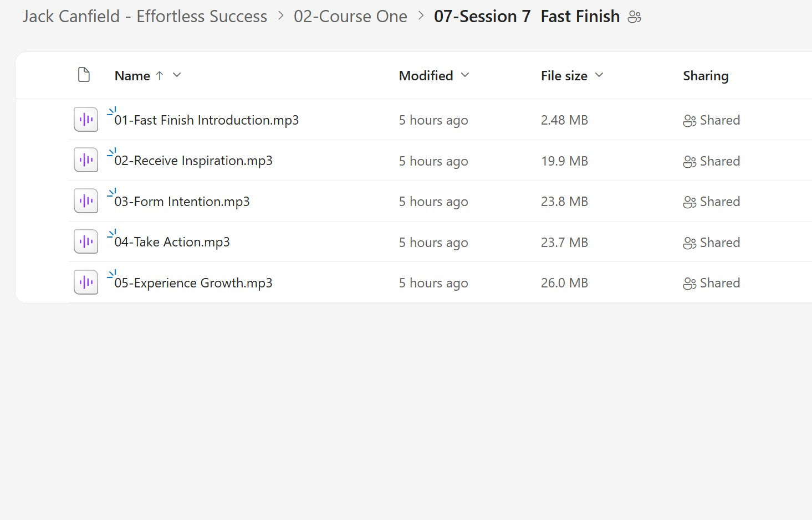Select the 04-Take Action.mp3 file name
This screenshot has height=520, width=812.
coord(173,241)
